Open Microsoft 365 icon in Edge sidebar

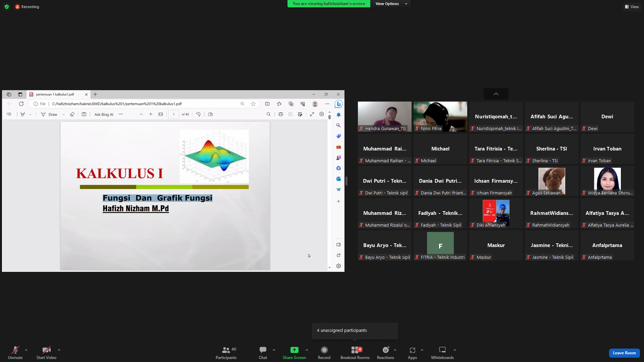pyautogui.click(x=338, y=168)
